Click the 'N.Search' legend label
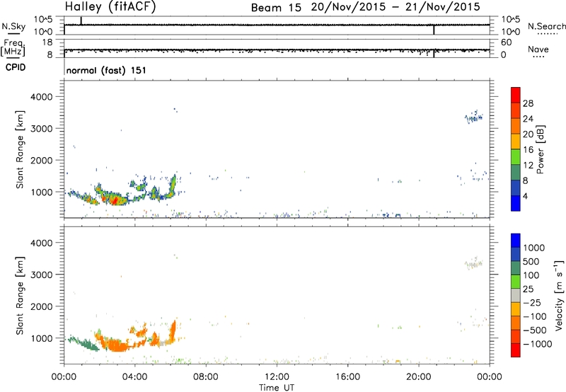 546,26
